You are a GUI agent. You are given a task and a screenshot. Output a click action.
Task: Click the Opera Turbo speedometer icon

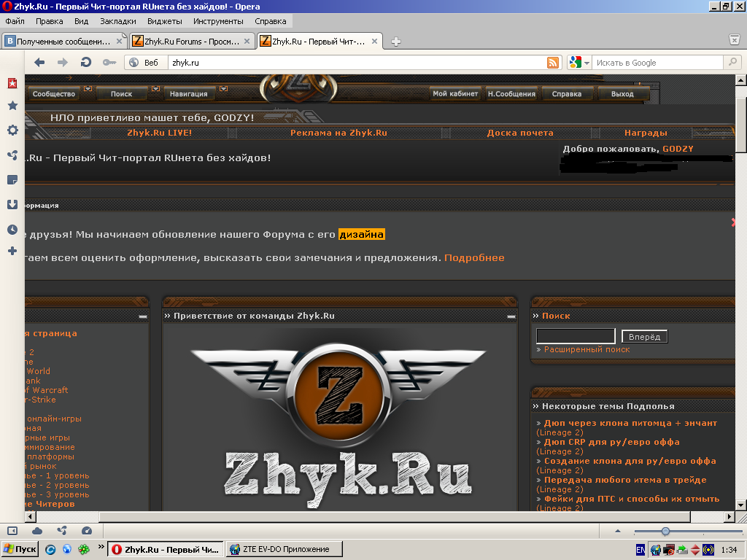pos(86,531)
